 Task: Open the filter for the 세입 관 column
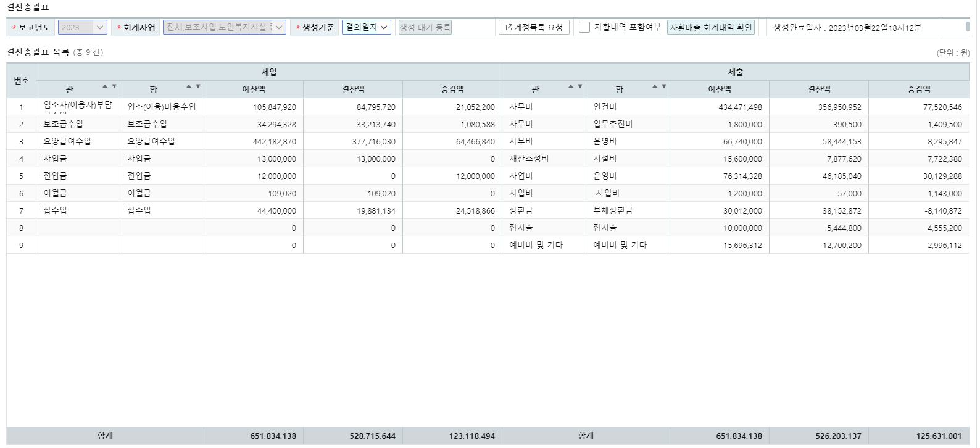coord(114,86)
